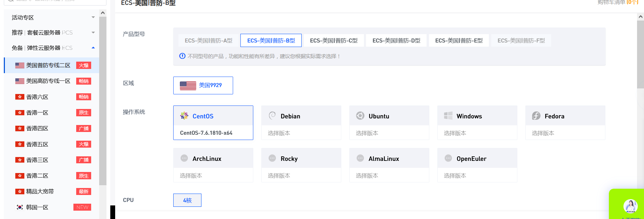Open AlmaLinux 选择版本 version dropdown
This screenshot has height=219, width=644.
coord(389,175)
